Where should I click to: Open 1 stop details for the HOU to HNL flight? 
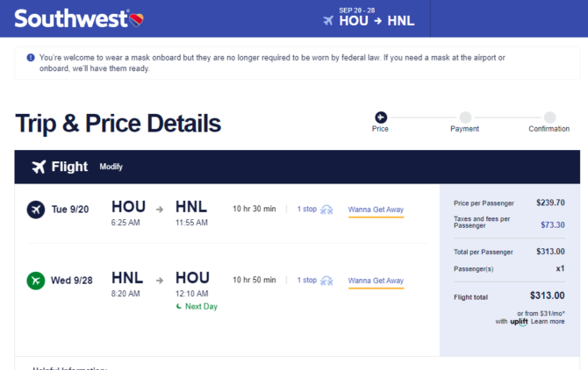coord(307,209)
